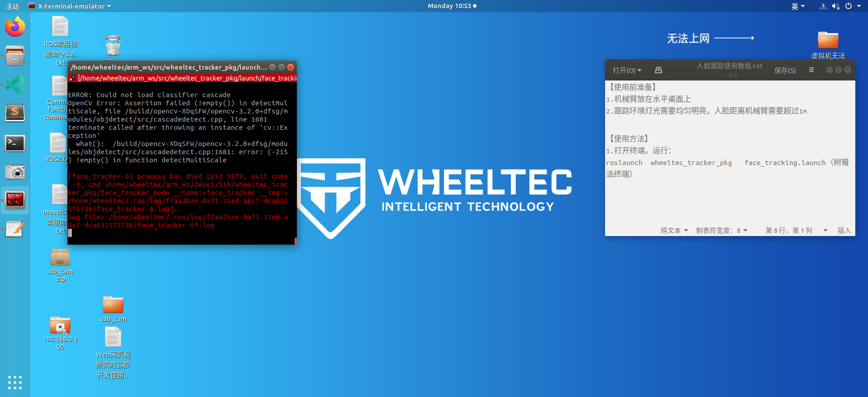Click the 保存(S) save button

coord(785,70)
